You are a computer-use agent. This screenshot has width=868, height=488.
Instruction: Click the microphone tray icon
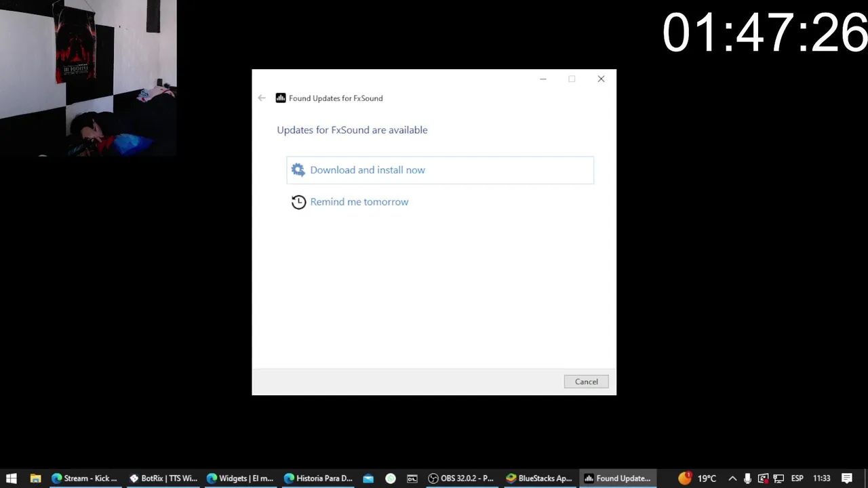click(x=747, y=479)
